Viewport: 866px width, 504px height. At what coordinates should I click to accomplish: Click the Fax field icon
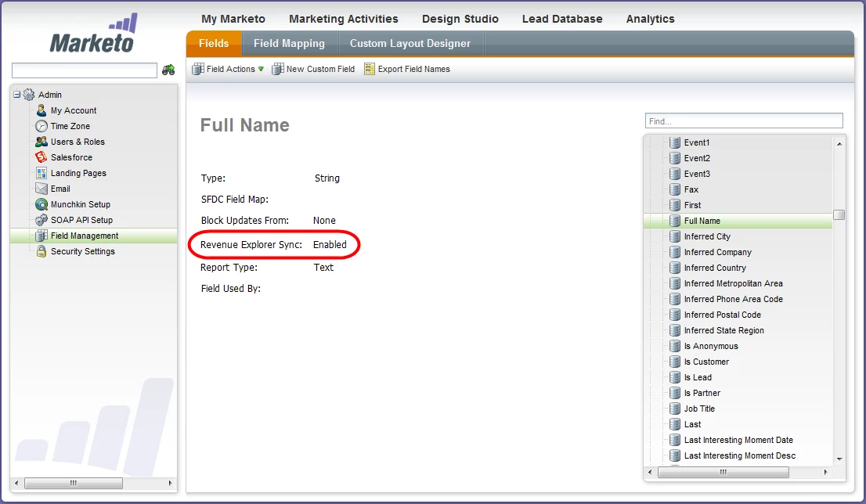tap(674, 189)
